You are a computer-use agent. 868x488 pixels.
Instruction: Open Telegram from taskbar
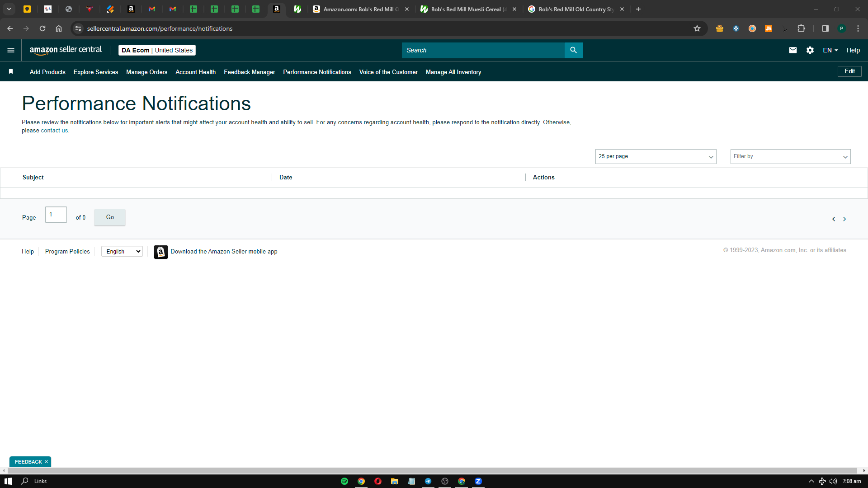428,481
